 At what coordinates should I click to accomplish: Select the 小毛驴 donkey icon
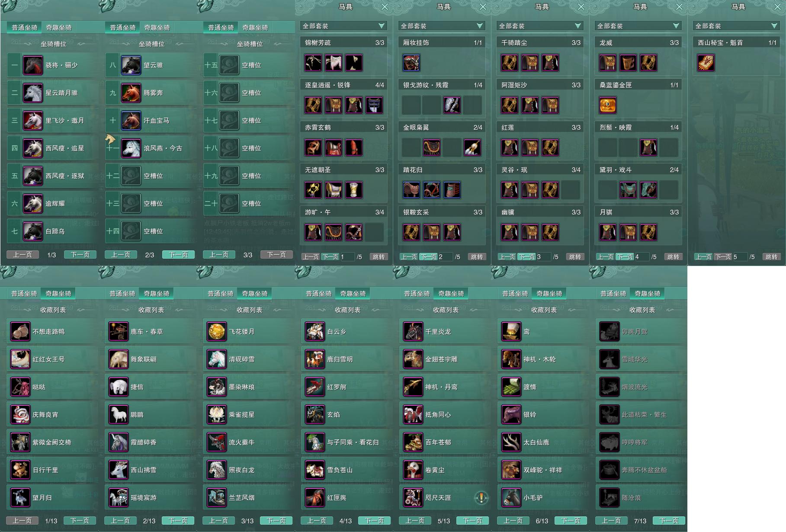[511, 498]
